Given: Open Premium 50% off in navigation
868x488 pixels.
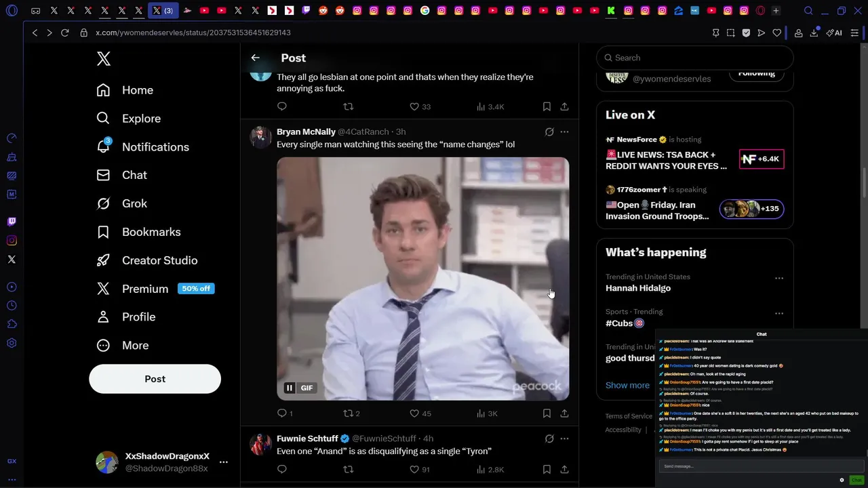Looking at the screenshot, I should coord(155,289).
